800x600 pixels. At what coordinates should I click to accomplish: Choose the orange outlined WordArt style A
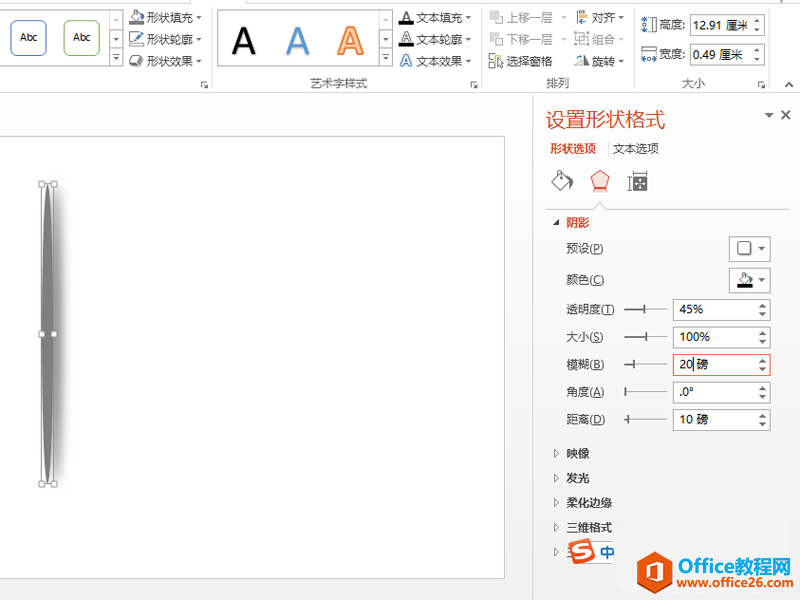(x=350, y=40)
